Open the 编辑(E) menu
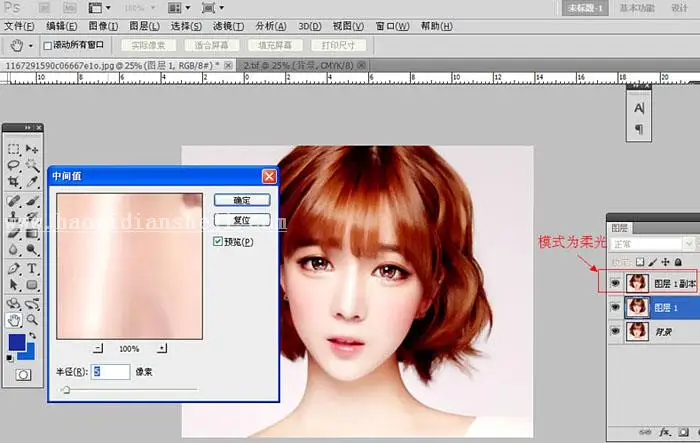Screen dimensions: 700x443 pyautogui.click(x=62, y=26)
